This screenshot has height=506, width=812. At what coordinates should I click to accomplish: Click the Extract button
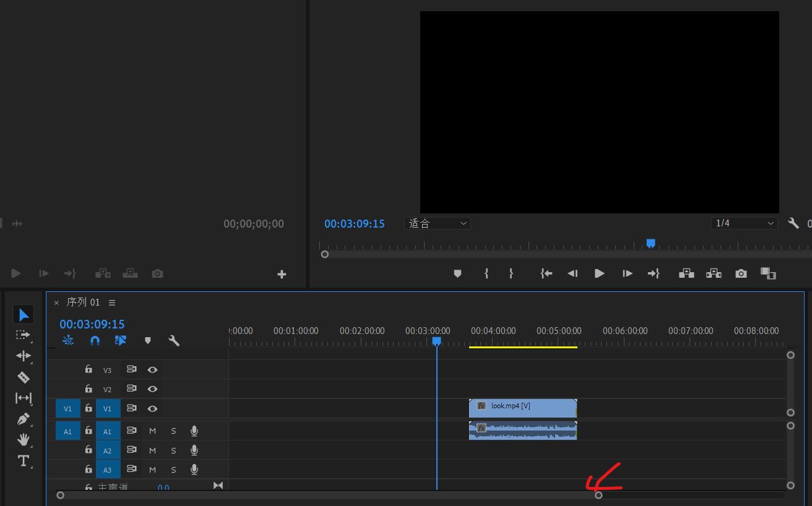714,273
